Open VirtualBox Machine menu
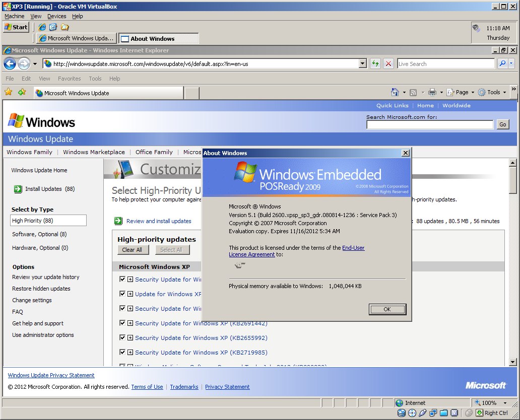 (x=14, y=16)
